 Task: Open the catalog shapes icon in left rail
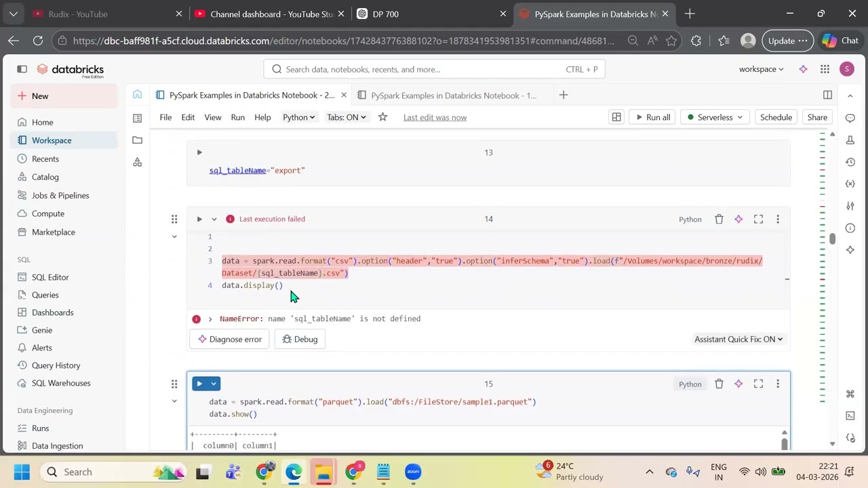click(x=137, y=162)
